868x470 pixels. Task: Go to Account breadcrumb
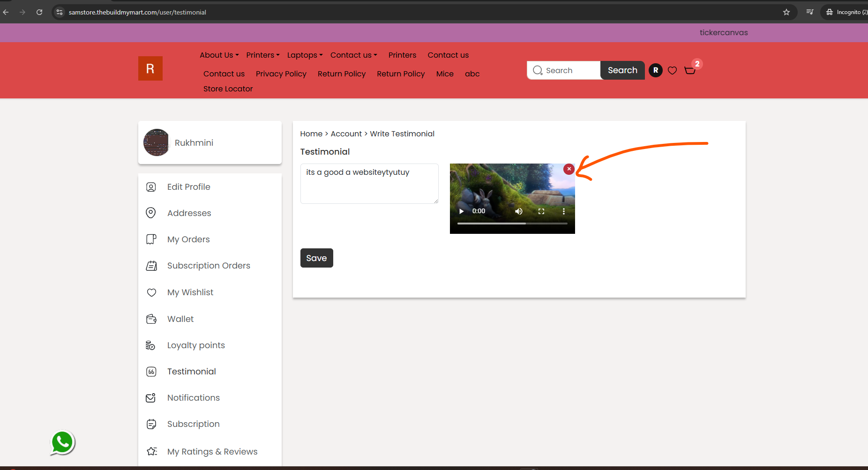[x=346, y=134]
